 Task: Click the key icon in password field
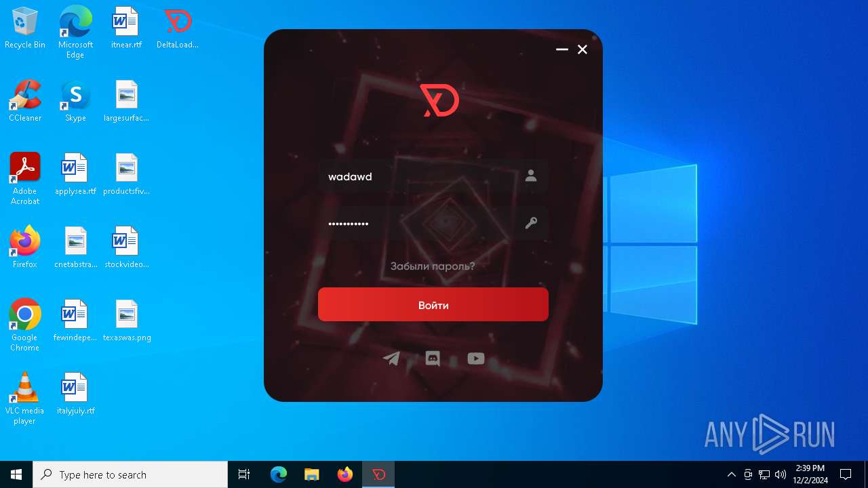click(531, 223)
